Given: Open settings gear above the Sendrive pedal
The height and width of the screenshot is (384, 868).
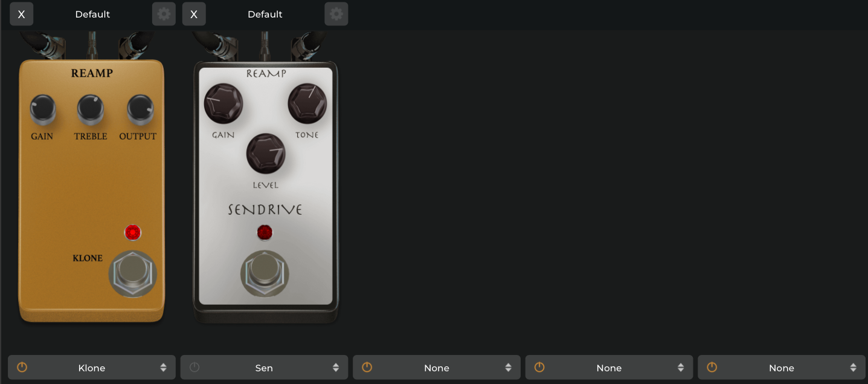Looking at the screenshot, I should [336, 14].
